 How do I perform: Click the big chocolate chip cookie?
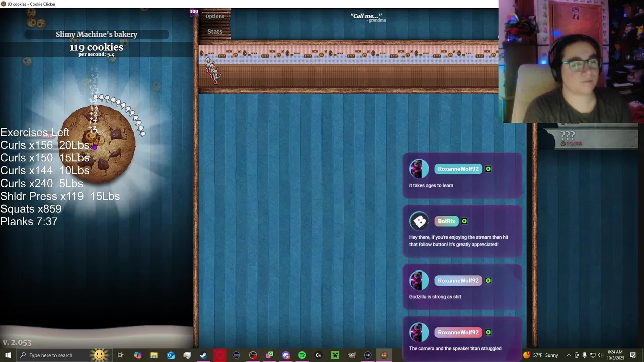pos(98,144)
